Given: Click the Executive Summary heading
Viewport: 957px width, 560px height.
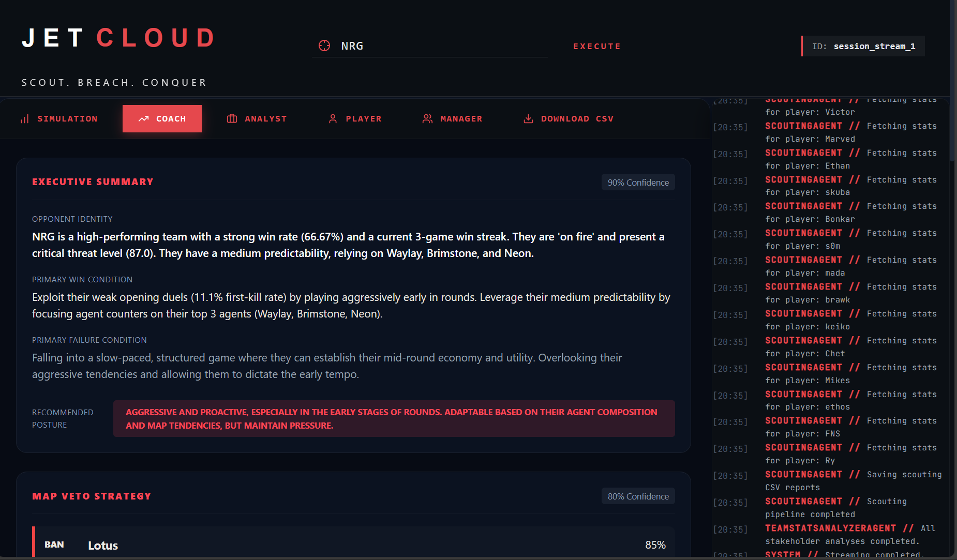Looking at the screenshot, I should tap(93, 182).
